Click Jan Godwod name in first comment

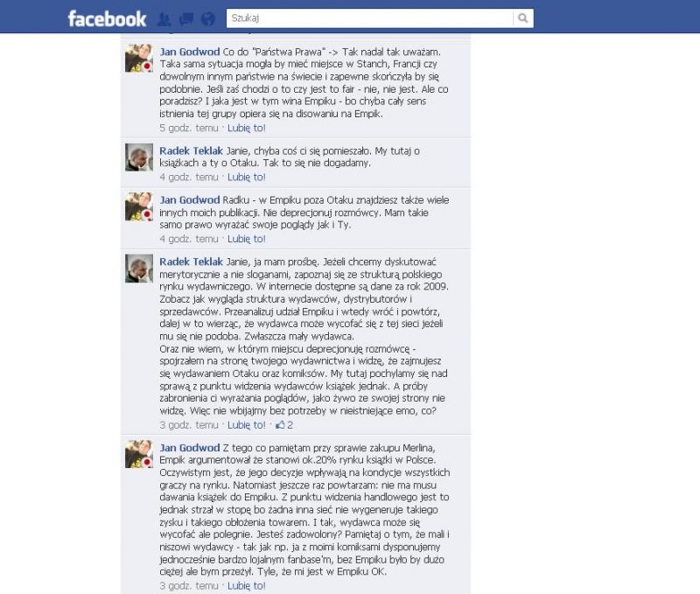click(190, 52)
